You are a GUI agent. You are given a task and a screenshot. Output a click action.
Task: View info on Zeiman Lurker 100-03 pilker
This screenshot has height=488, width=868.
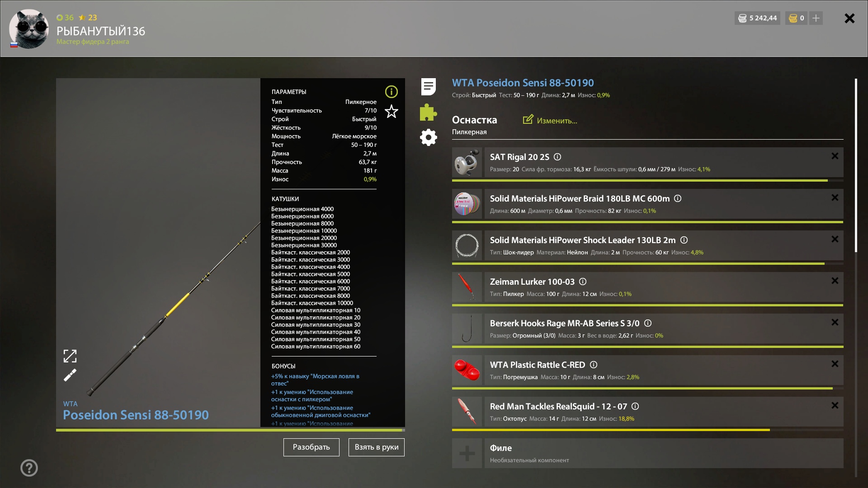point(583,282)
